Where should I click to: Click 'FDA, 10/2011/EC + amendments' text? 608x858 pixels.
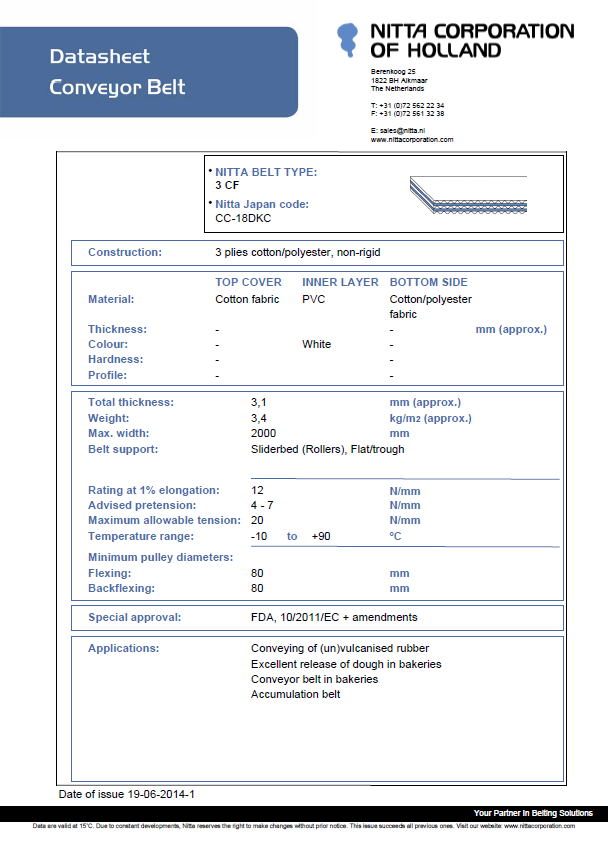click(x=334, y=617)
